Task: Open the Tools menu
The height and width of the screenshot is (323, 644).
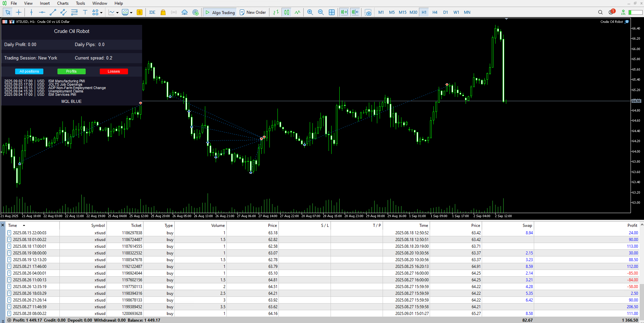Action: 80,3
